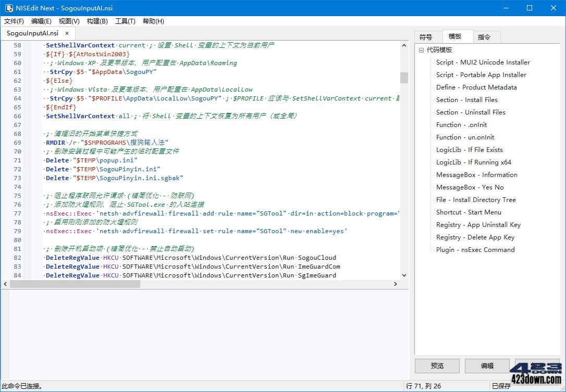The image size is (566, 392).
Task: Open the 编辑(E) menu
Action: pos(41,21)
